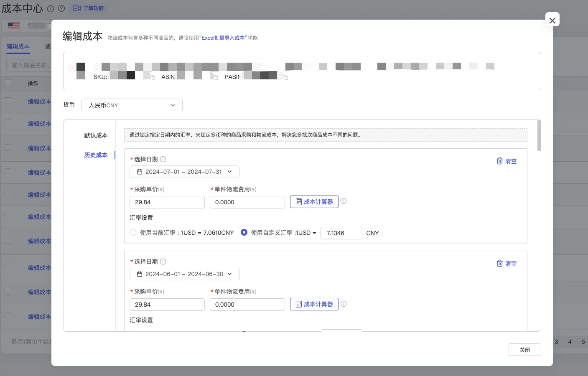Click calendar icon in the 2024-07 date range field
This screenshot has height=376, width=588.
140,172
